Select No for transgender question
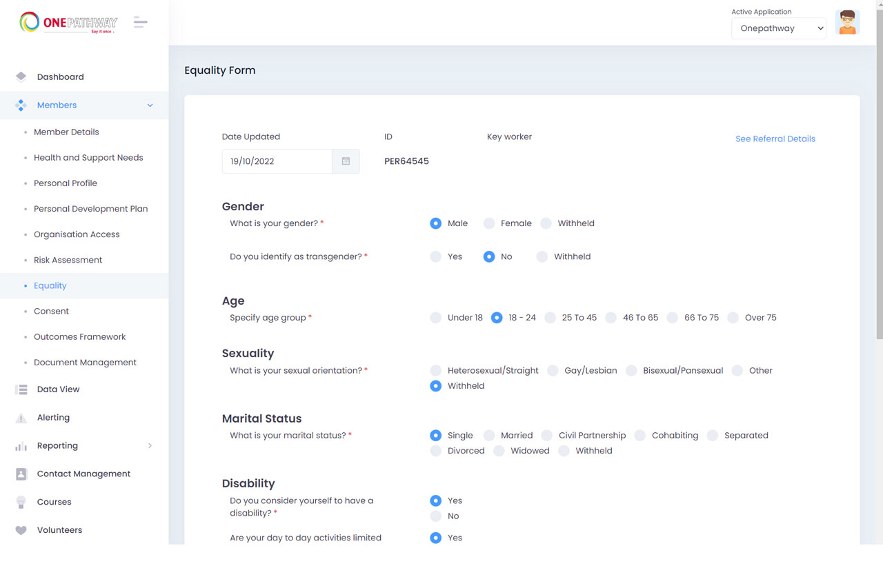 tap(489, 256)
